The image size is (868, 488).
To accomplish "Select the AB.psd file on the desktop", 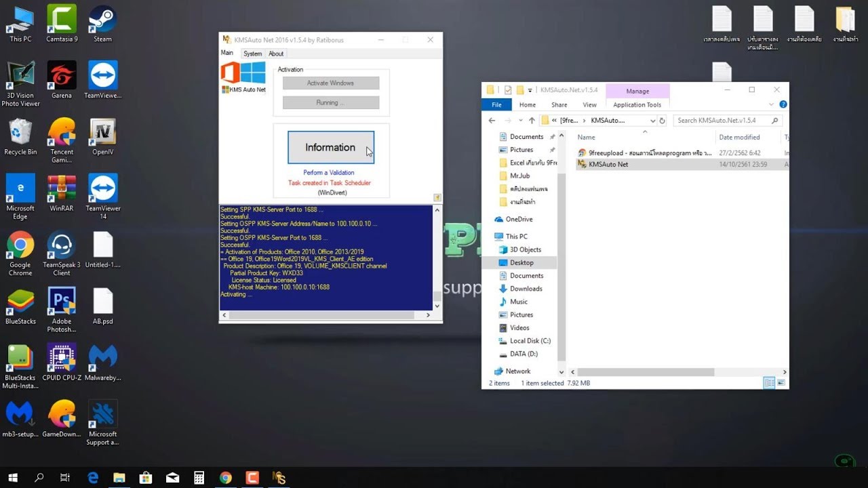I will (103, 307).
